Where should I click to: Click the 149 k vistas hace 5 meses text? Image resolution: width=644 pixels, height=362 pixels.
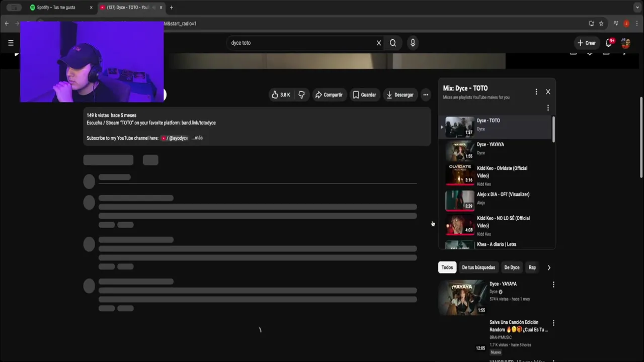pos(111,115)
